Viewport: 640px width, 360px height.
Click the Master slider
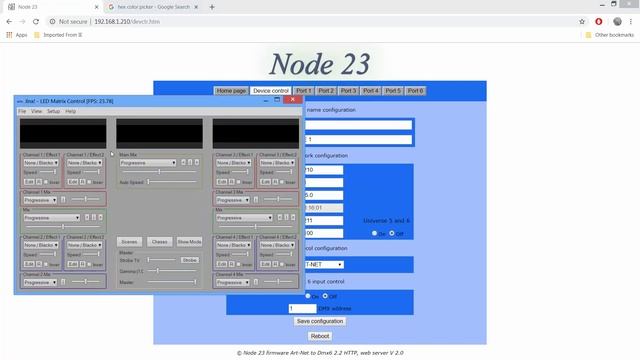coord(171,282)
